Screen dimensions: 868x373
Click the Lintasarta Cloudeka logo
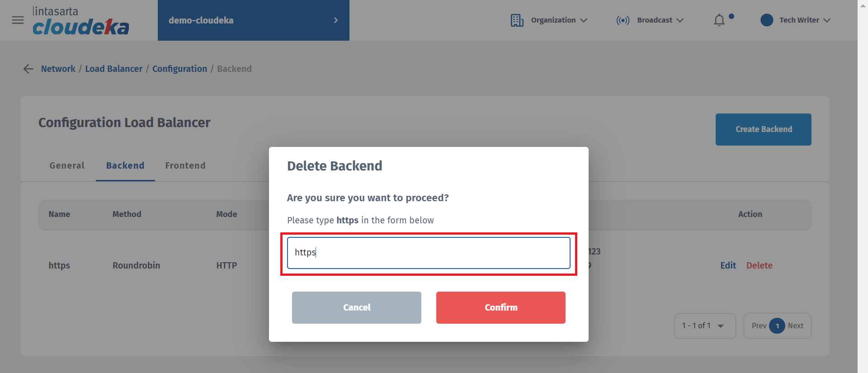pos(80,21)
